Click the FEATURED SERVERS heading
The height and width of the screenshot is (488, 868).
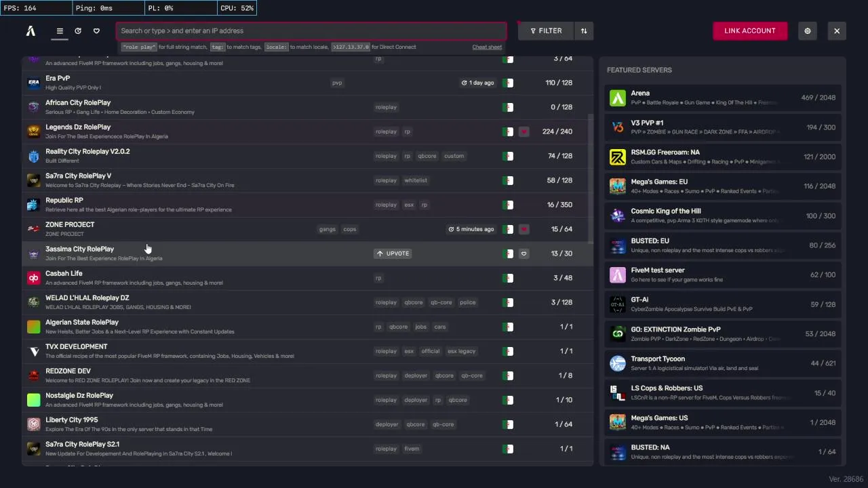click(639, 70)
